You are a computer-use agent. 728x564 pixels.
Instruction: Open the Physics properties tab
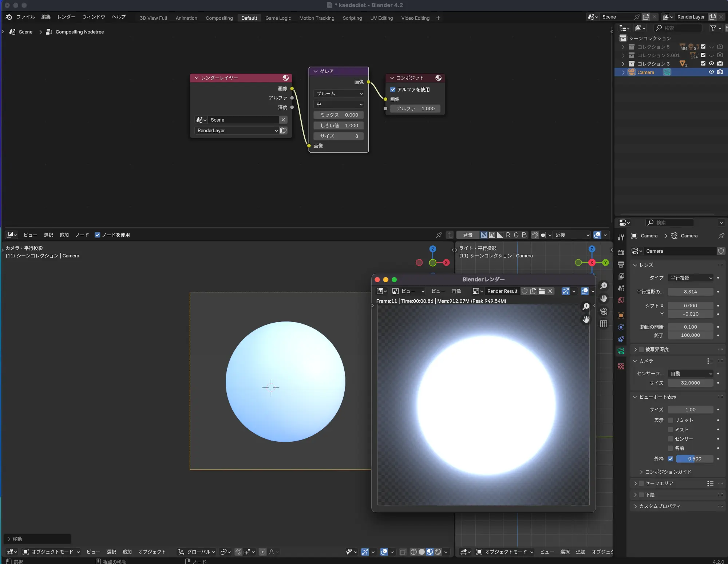coord(621,327)
